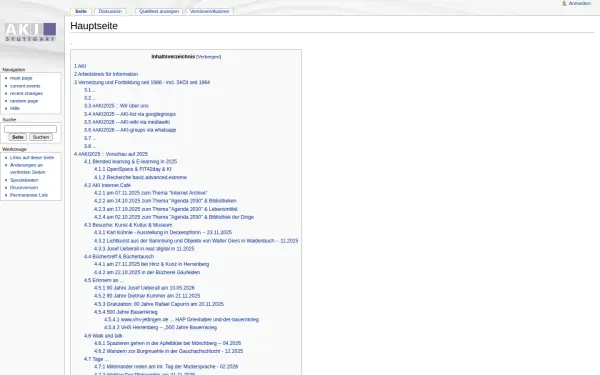
Task: Jump to 4.2.1 Internet Archive entry
Action: [150, 193]
